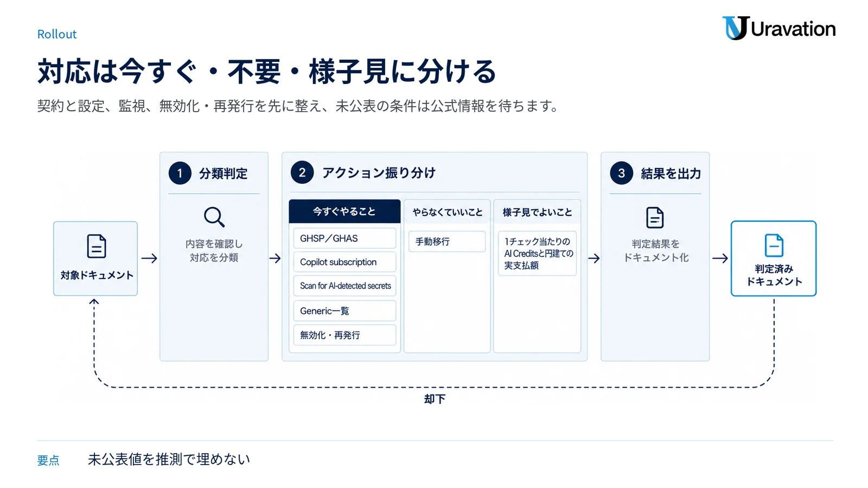The image size is (868, 488).
Task: Select the やらなくていいこと column header
Action: [448, 212]
